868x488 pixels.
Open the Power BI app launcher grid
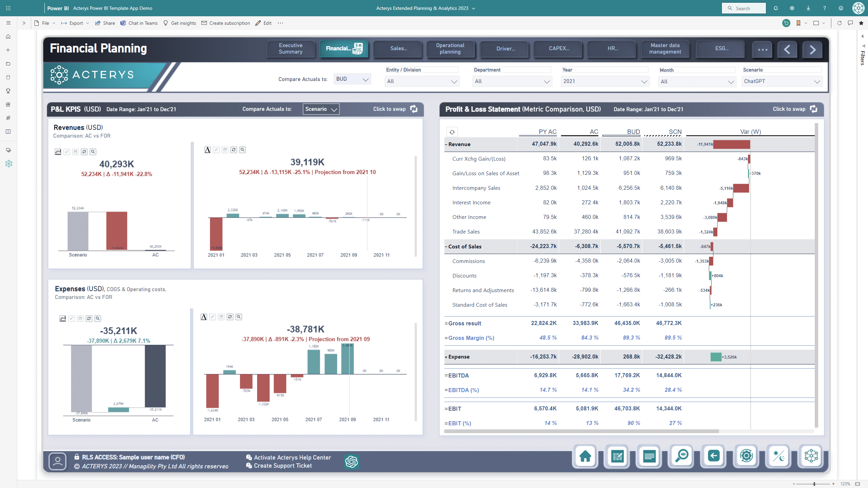[x=8, y=8]
